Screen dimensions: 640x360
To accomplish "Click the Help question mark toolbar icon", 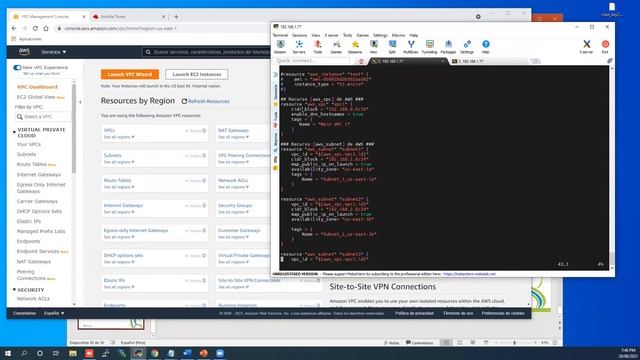I will click(485, 47).
